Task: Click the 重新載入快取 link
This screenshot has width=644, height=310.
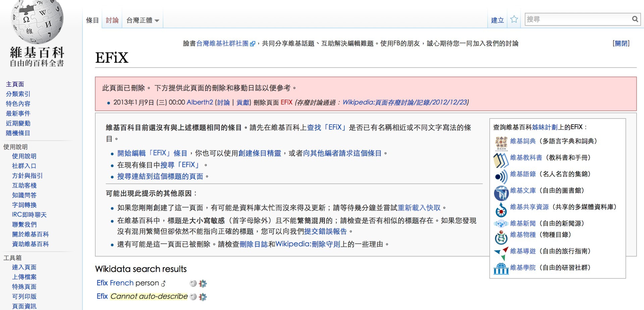Action: pos(419,208)
